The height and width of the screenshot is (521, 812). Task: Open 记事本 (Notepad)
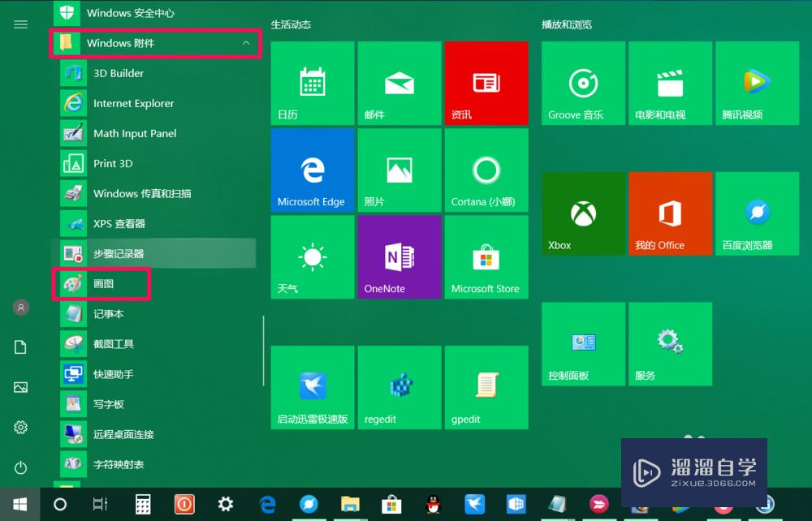154,313
